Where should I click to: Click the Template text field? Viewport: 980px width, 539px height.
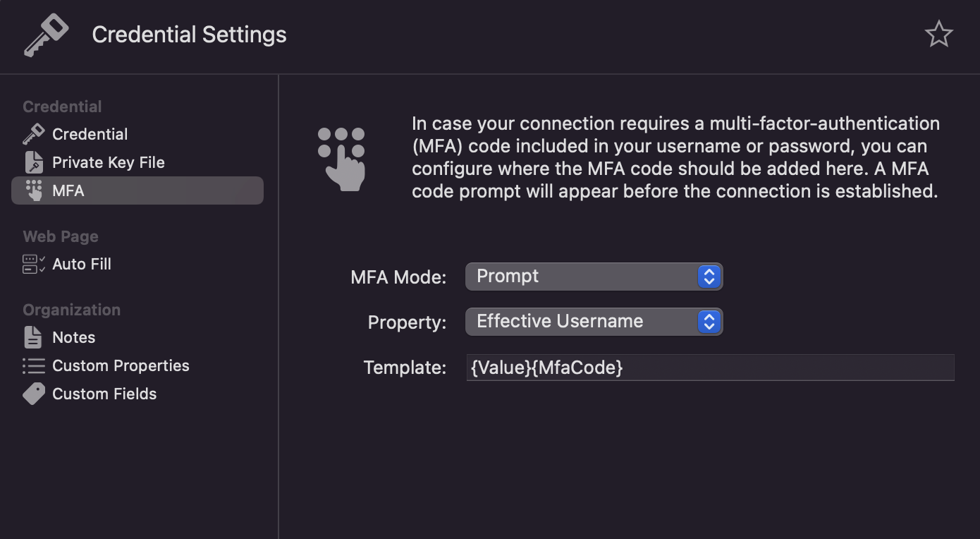709,368
